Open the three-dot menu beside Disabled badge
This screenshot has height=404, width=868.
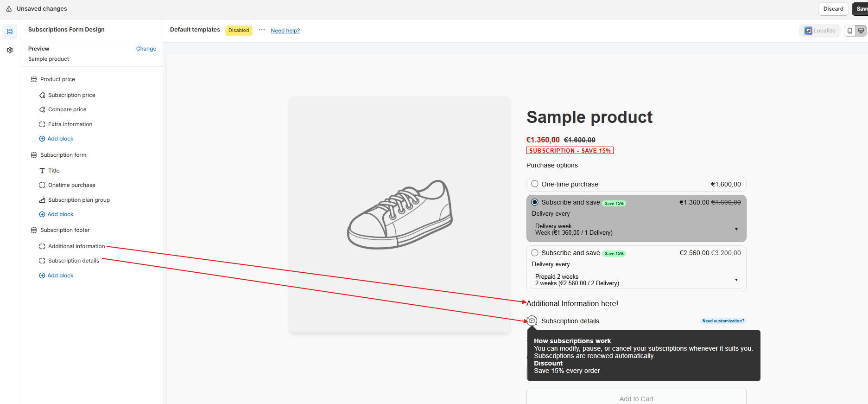pyautogui.click(x=262, y=30)
